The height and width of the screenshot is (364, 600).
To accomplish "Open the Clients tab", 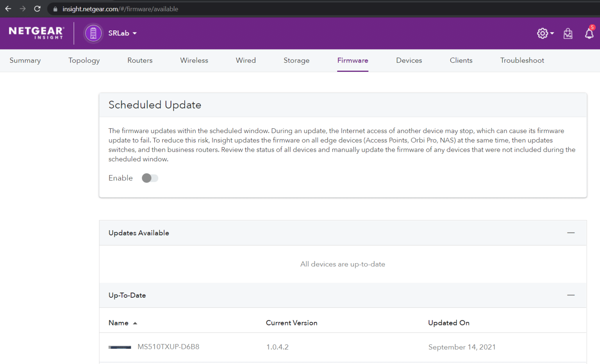I will (461, 60).
